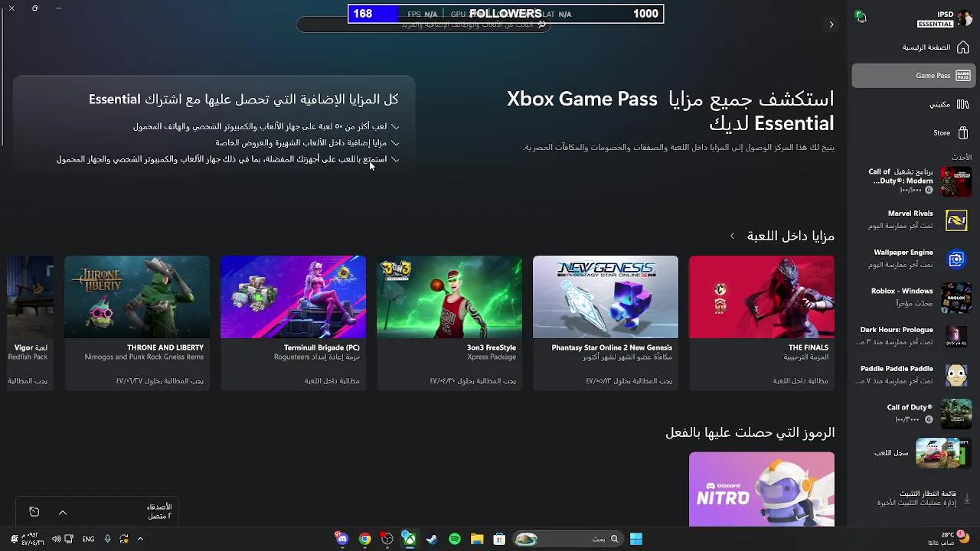This screenshot has height=551, width=980.
Task: Open THRONE AND LIBERTY perk card
Action: pyautogui.click(x=137, y=323)
